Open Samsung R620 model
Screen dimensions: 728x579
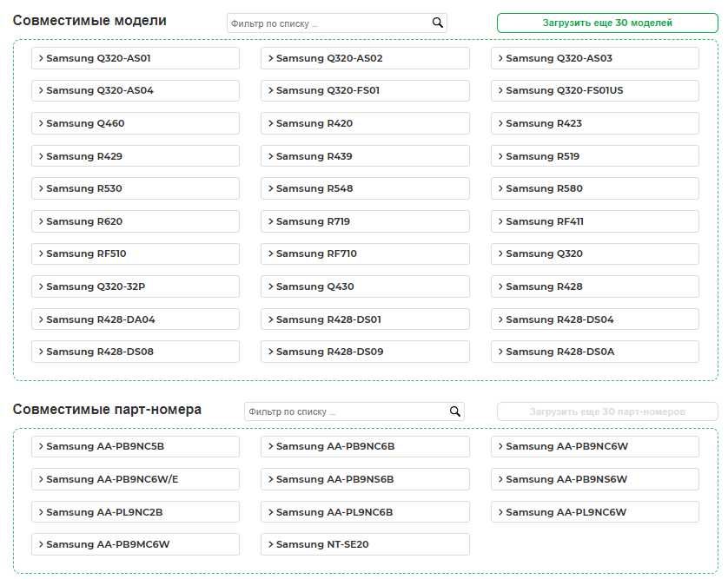pyautogui.click(x=136, y=221)
